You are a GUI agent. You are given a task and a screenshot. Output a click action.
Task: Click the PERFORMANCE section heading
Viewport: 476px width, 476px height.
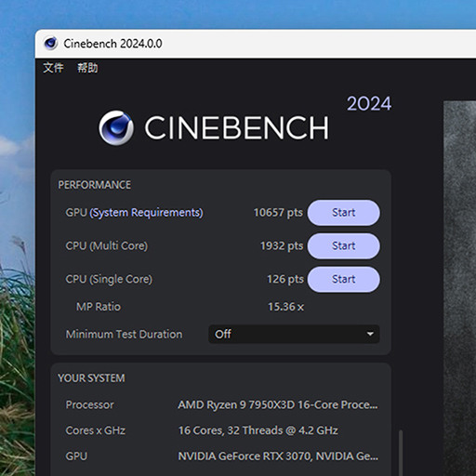pos(94,185)
